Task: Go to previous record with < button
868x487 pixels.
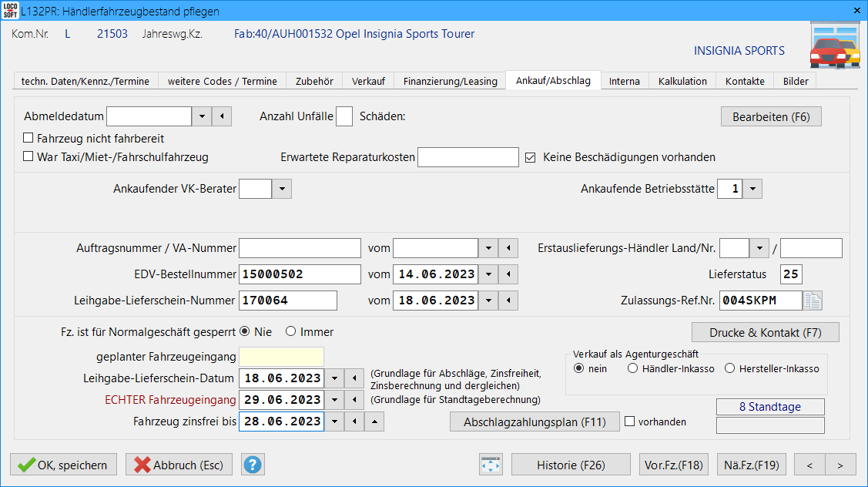Action: point(809,465)
